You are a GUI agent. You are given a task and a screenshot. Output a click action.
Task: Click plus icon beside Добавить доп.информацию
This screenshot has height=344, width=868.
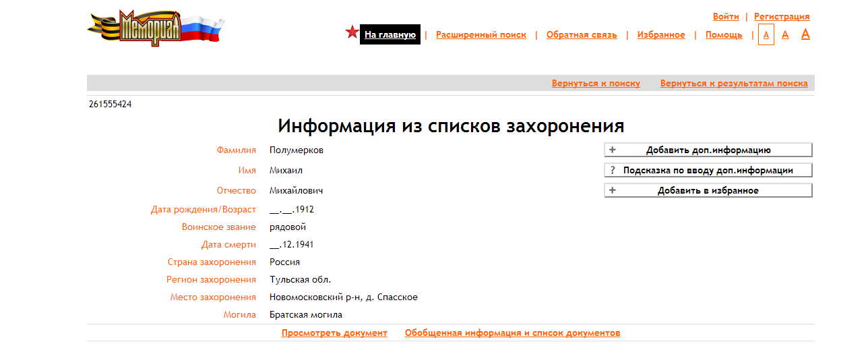coord(613,150)
